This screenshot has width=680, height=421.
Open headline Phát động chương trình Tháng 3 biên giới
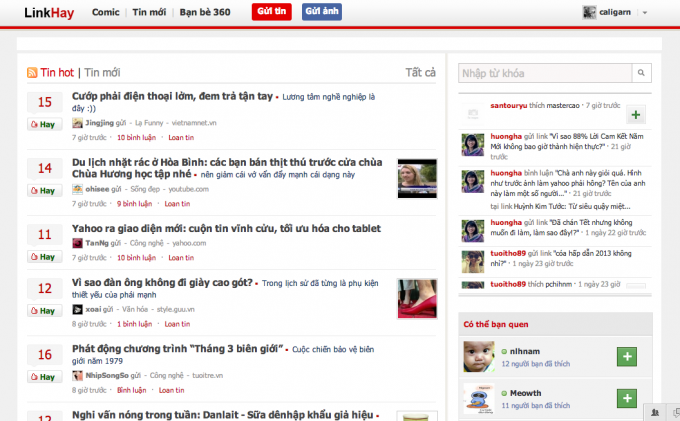pyautogui.click(x=177, y=349)
